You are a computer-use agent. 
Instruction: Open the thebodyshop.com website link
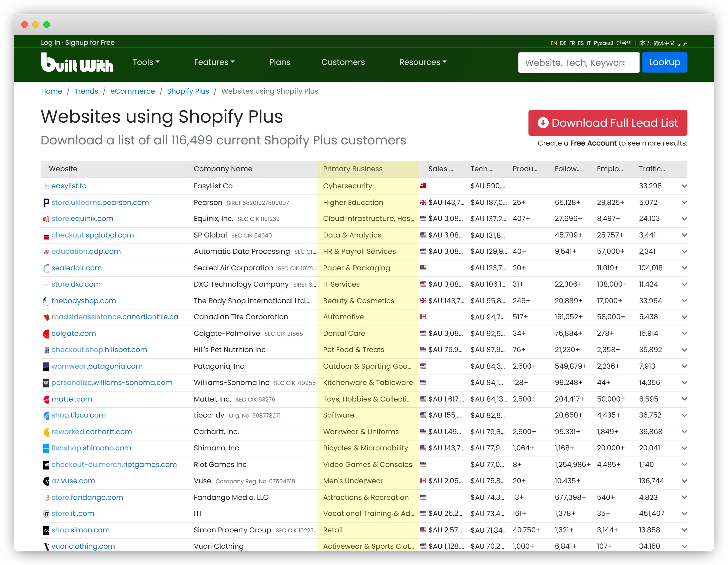tap(84, 301)
